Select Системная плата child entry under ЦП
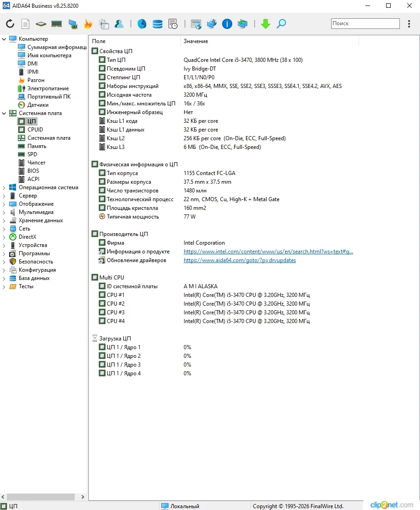The height and width of the screenshot is (510, 420). point(44,138)
